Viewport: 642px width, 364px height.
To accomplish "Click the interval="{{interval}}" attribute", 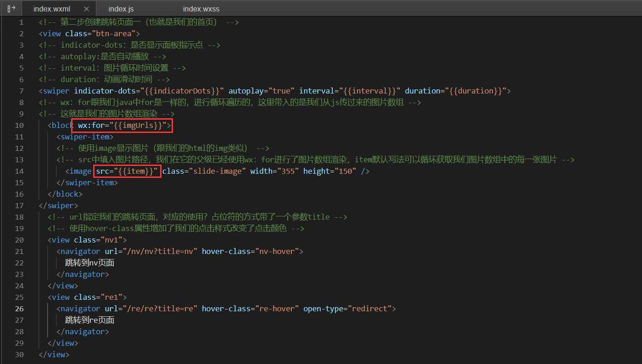I will coord(350,91).
